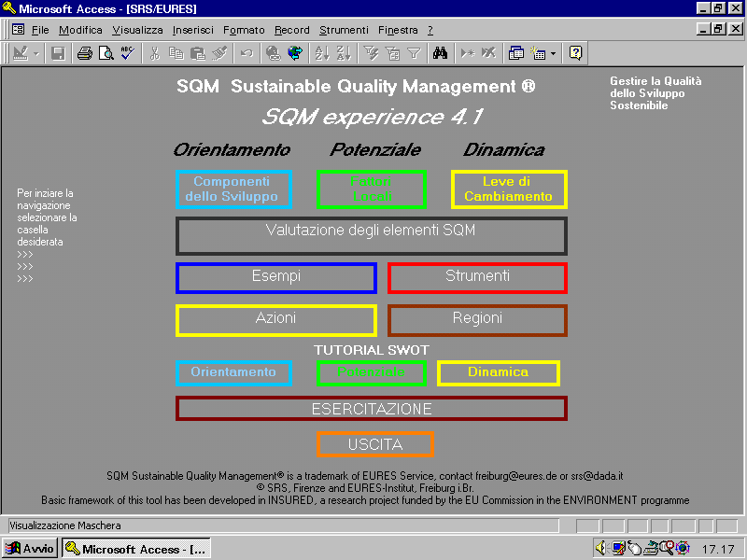Open the Formato menu
Viewport: 747px width, 560px height.
[x=244, y=30]
